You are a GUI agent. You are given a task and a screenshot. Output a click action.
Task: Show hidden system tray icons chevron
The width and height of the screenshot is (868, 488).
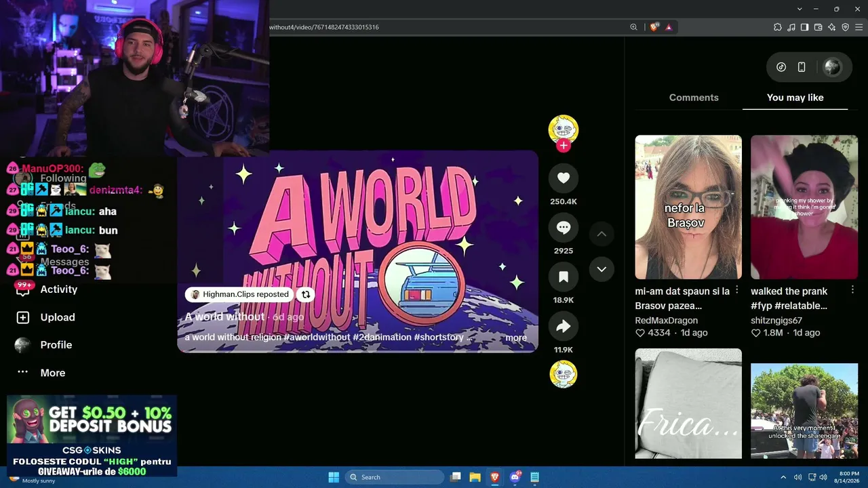pos(783,477)
